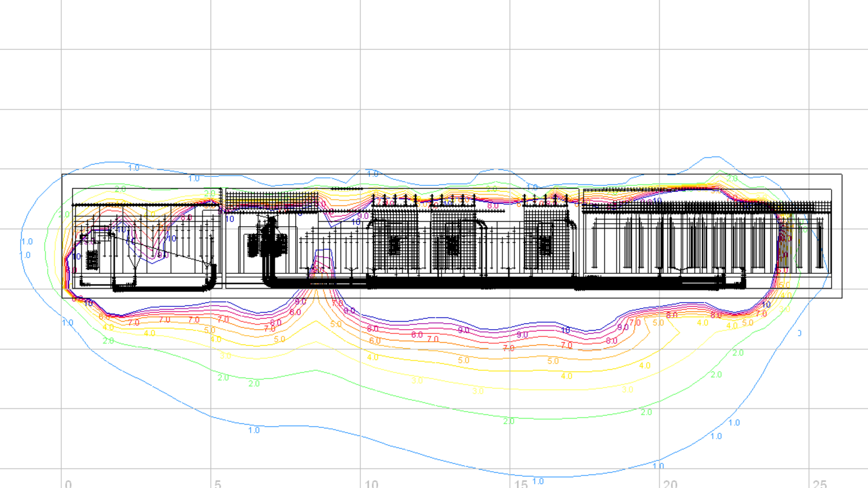
Task: Click the x-axis tick label 0
Action: 68,484
